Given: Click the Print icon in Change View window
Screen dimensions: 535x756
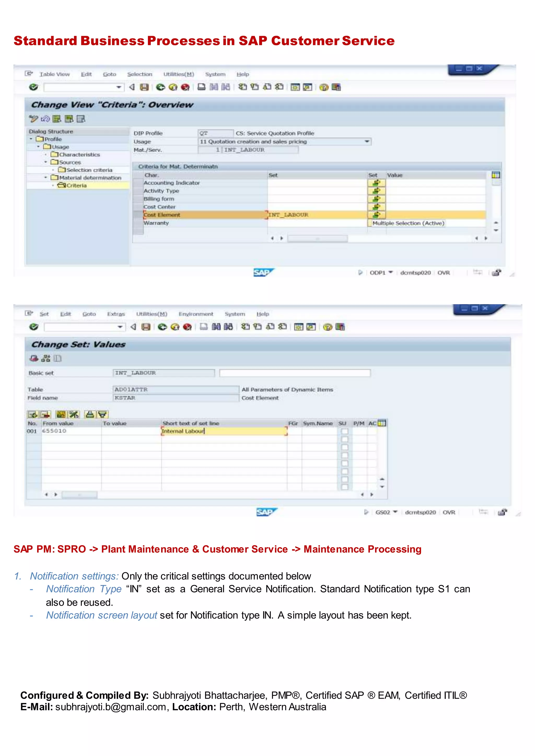Looking at the screenshot, I should (201, 87).
